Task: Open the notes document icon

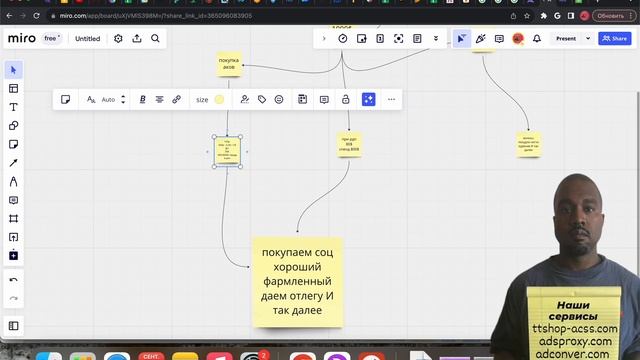Action: pyautogui.click(x=417, y=39)
